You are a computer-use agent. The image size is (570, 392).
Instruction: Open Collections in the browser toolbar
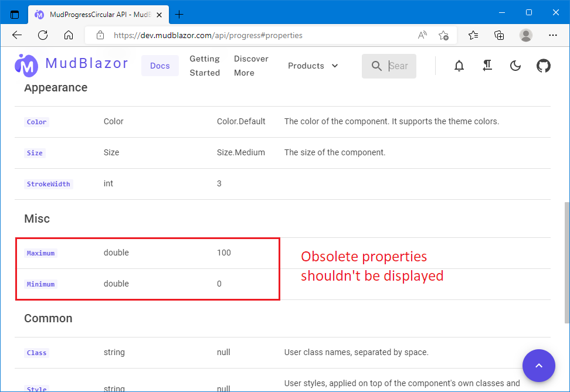click(498, 35)
